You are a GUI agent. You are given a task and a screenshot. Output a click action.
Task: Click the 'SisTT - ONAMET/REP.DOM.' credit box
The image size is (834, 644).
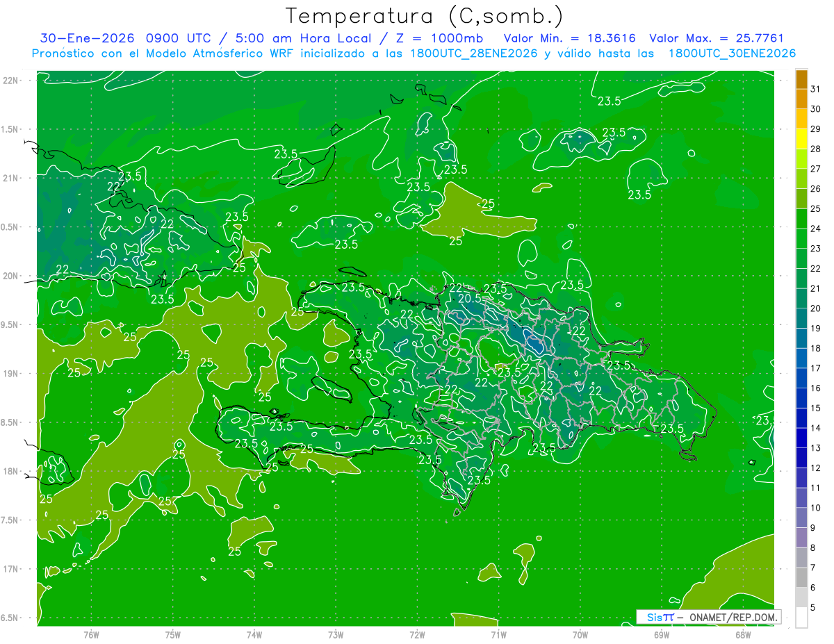[709, 617]
